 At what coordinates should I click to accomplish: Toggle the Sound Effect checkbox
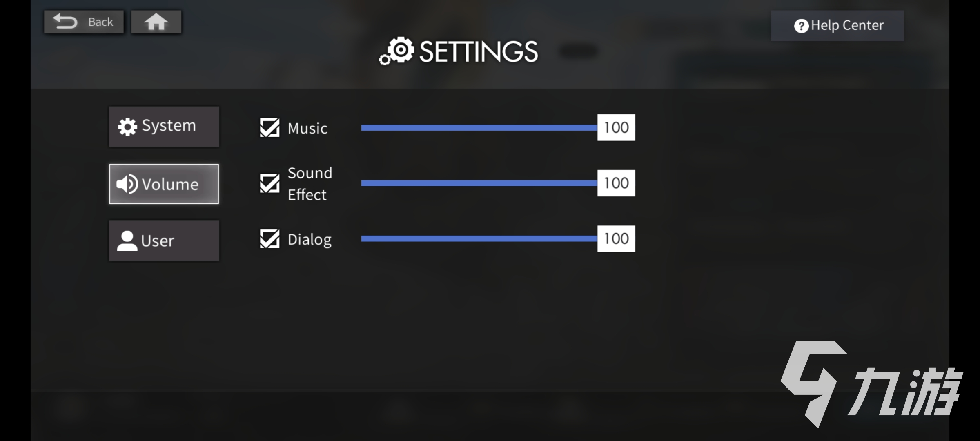click(269, 183)
